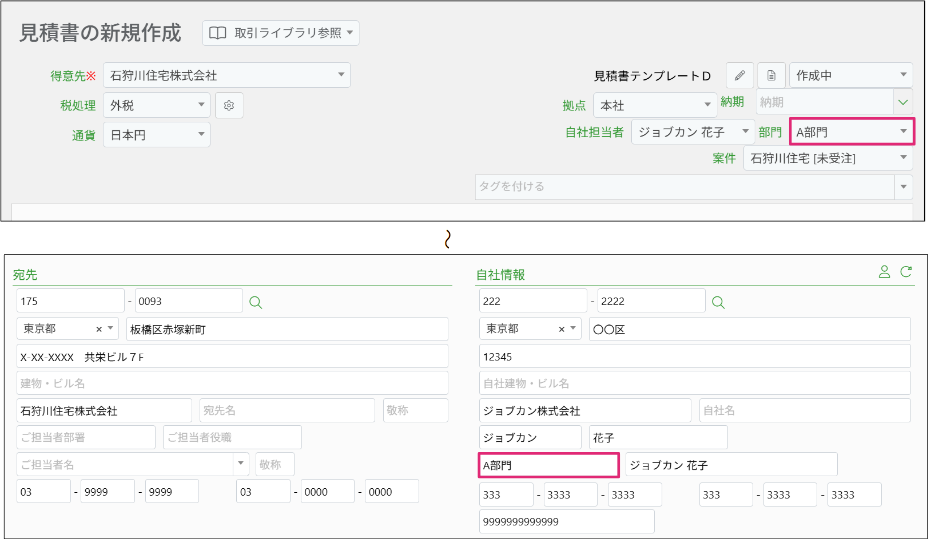
Task: Click the 宛先名 field
Action: point(287,411)
